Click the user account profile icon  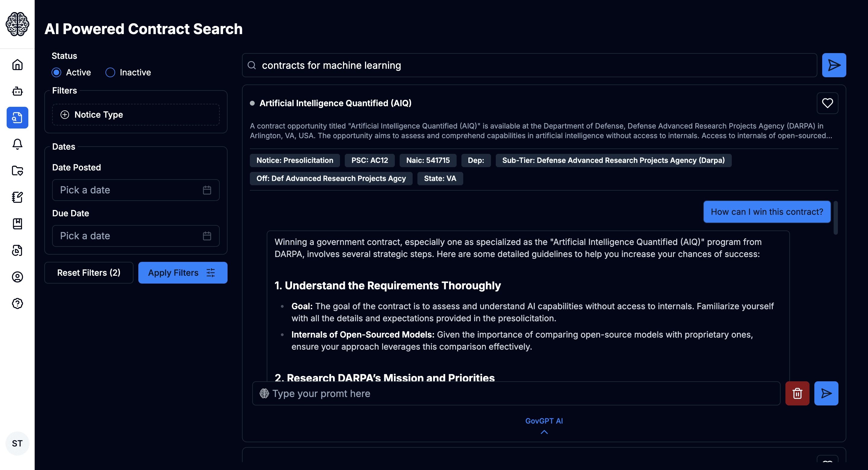(x=17, y=277)
